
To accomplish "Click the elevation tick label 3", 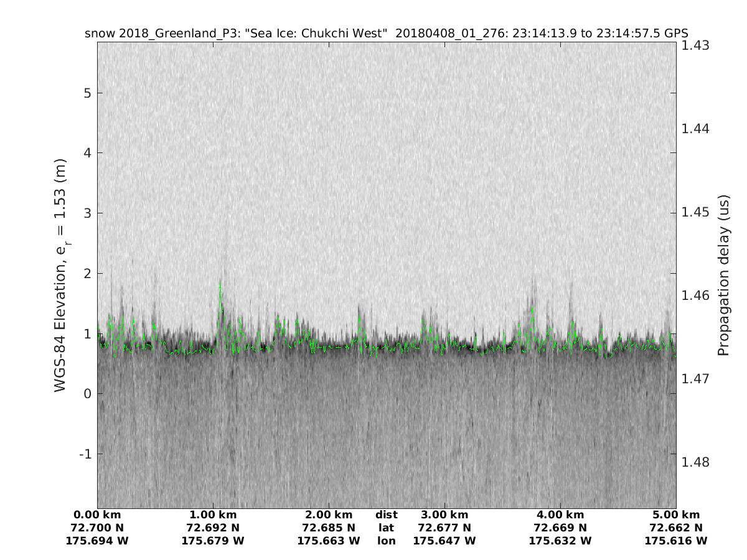I will pos(88,213).
